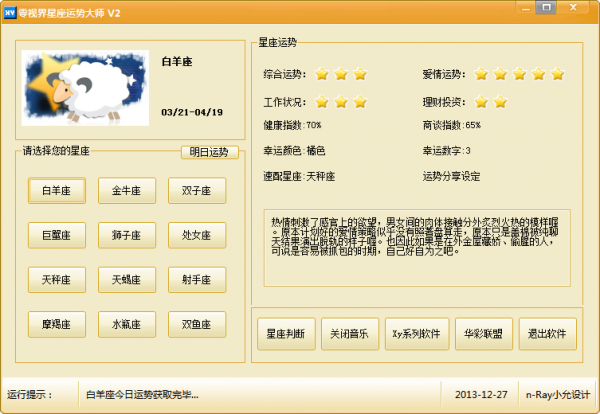Turn off music with 关闭音乐
This screenshot has height=414, width=600.
[x=351, y=333]
